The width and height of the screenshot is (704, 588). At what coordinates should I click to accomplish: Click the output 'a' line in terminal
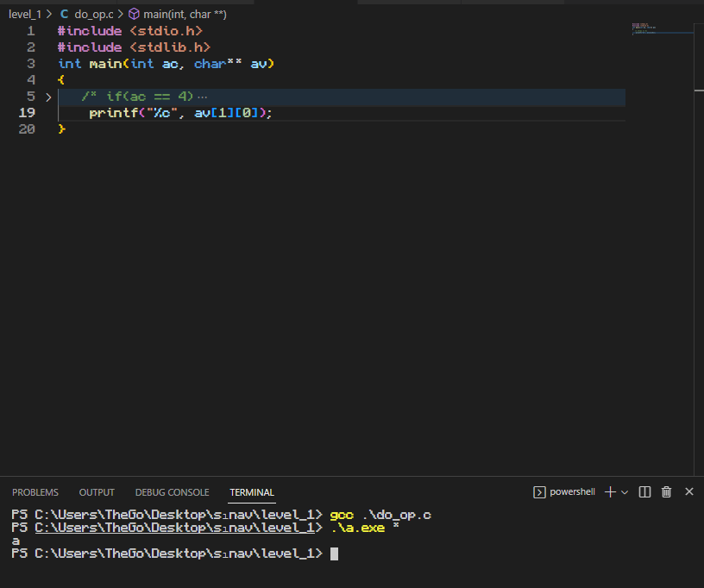16,541
